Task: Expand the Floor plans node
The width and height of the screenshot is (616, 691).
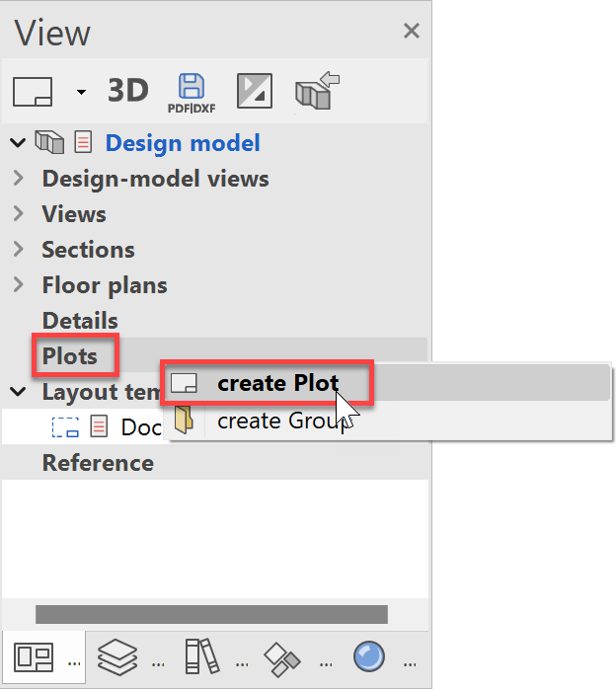Action: point(18,285)
